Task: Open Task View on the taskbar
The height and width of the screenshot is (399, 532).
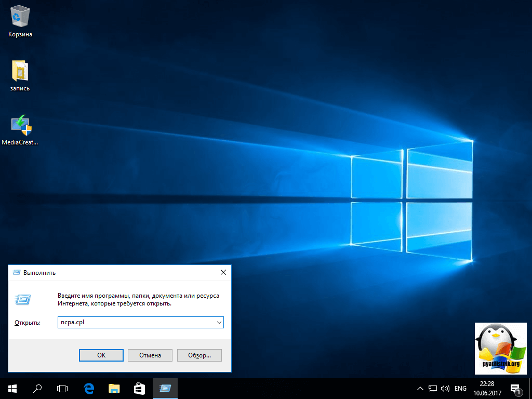Action: click(x=62, y=389)
